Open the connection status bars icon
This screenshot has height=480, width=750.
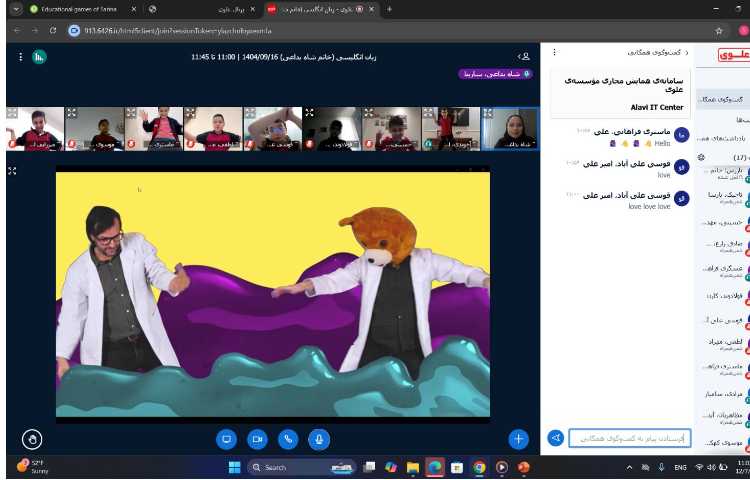tap(39, 57)
